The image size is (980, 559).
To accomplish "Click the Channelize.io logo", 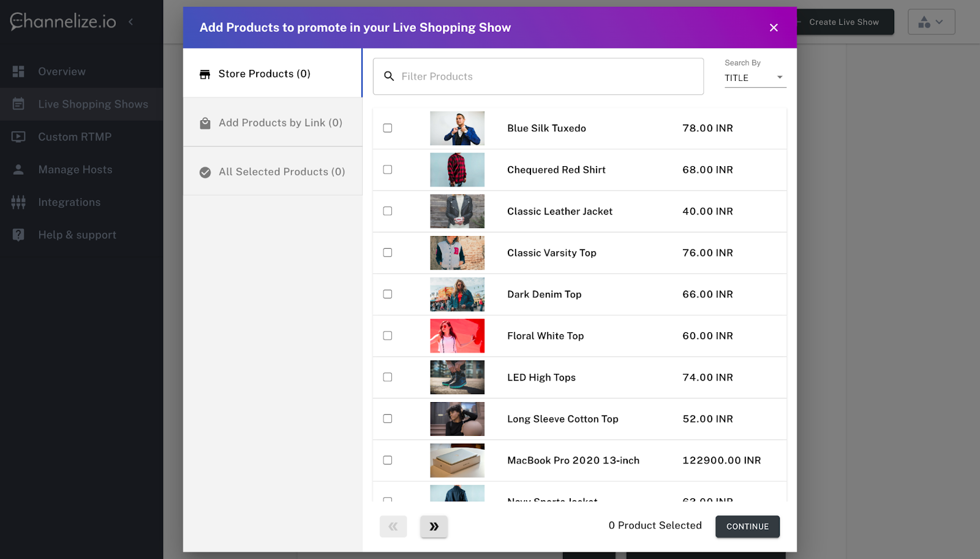I will 63,21.
